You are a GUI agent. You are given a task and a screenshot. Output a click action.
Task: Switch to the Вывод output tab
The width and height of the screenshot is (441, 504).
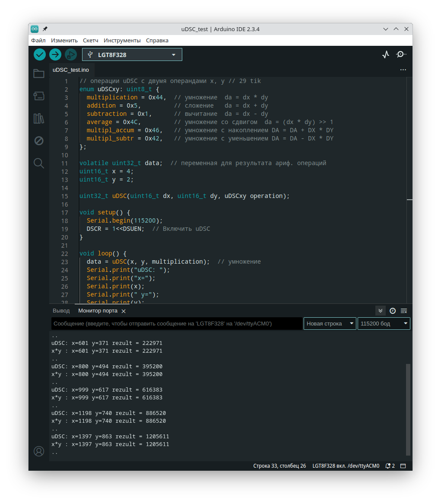(x=61, y=311)
